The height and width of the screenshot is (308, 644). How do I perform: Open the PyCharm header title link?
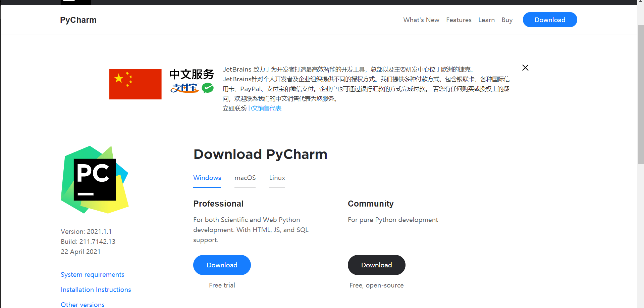pos(78,20)
